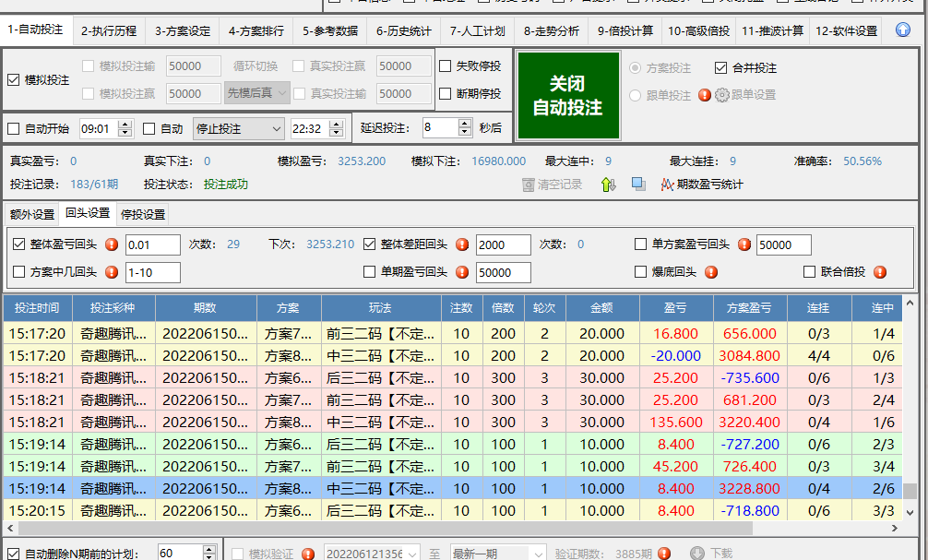Click green up-down arrows sort icon
The width and height of the screenshot is (928, 560).
(609, 185)
